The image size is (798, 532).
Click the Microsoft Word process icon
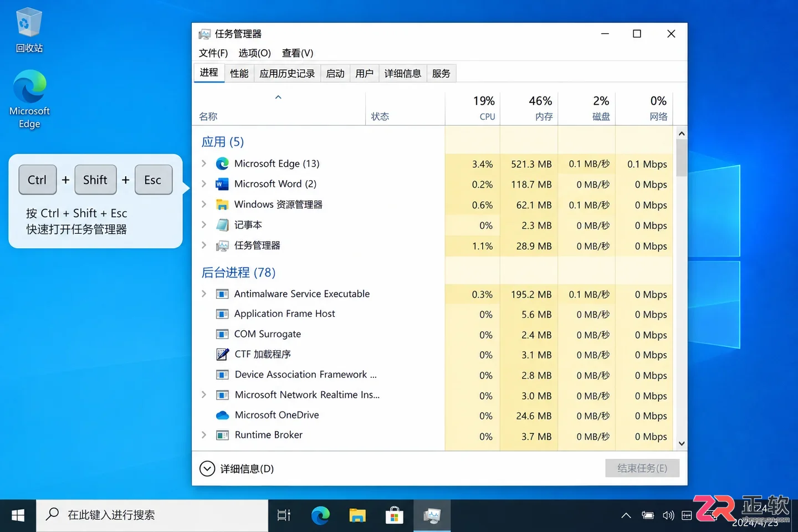tap(222, 184)
